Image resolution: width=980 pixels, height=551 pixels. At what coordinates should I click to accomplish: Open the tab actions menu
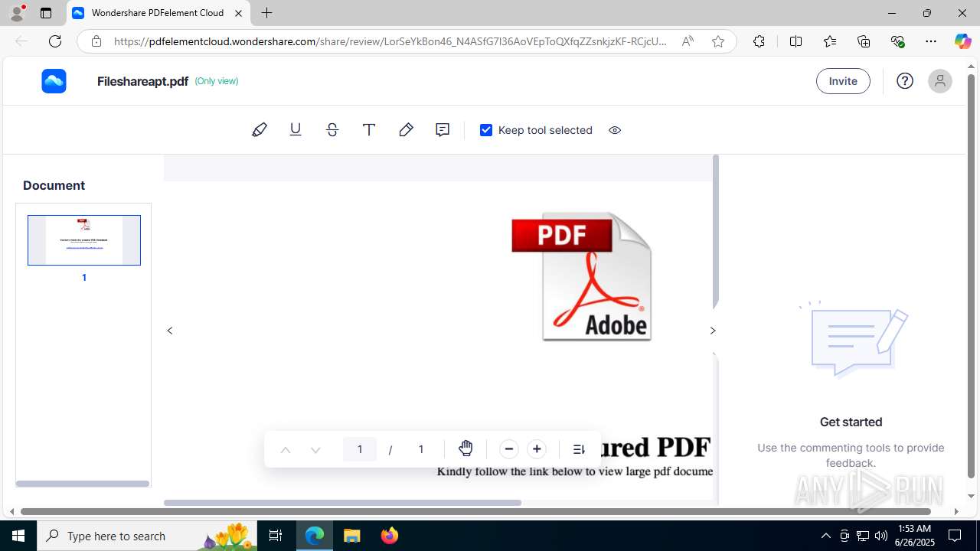click(46, 13)
